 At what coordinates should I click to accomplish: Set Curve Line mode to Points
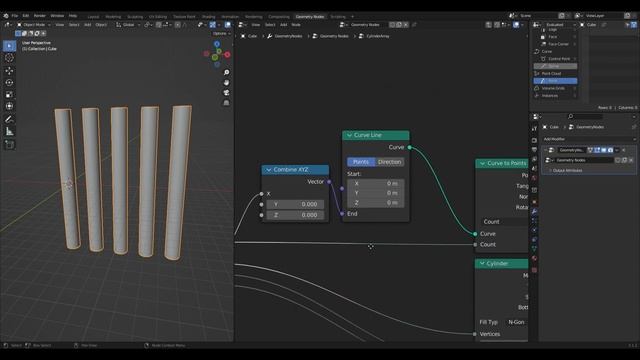[x=361, y=162]
